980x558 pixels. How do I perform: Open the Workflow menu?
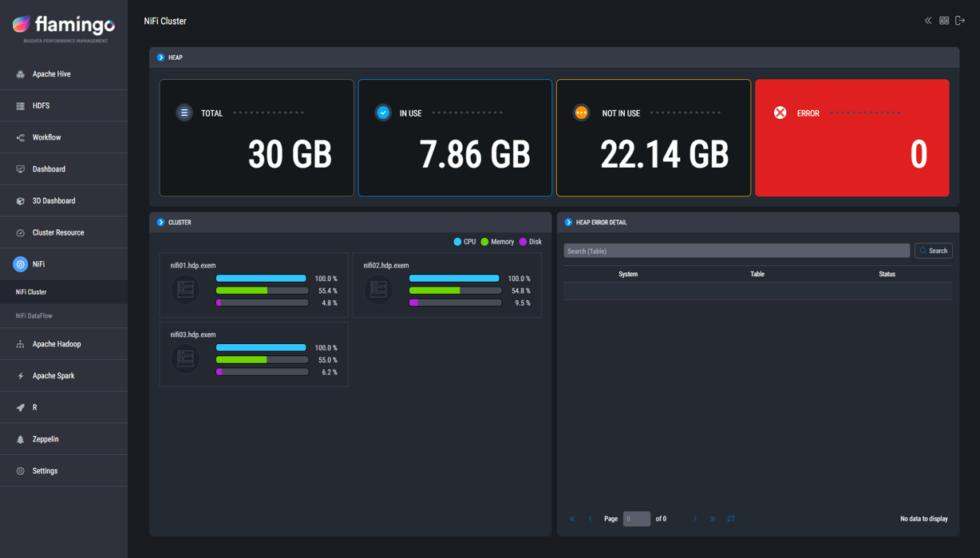tap(64, 137)
